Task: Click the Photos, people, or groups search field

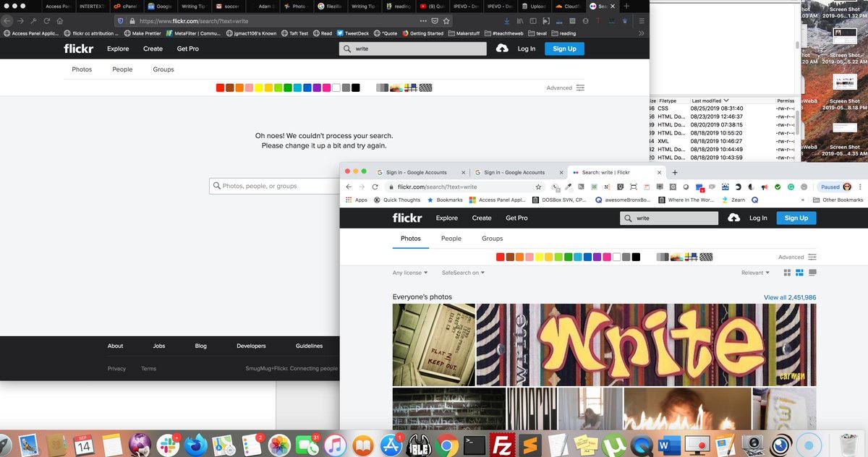Action: [x=275, y=186]
